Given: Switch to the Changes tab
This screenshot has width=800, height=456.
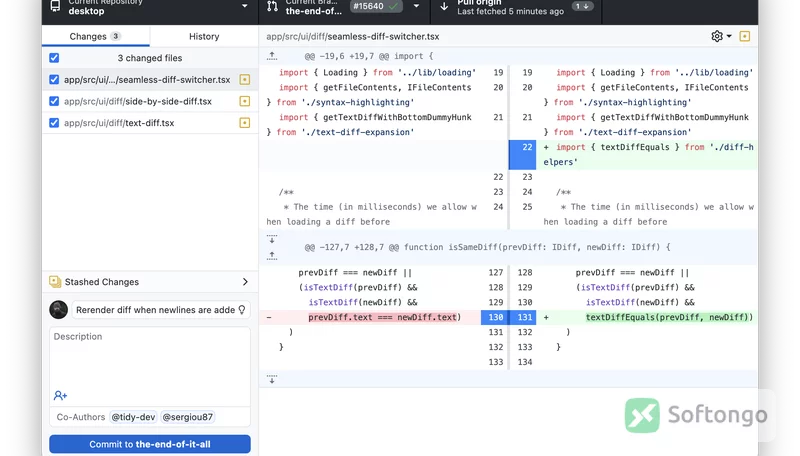Looking at the screenshot, I should pyautogui.click(x=95, y=36).
